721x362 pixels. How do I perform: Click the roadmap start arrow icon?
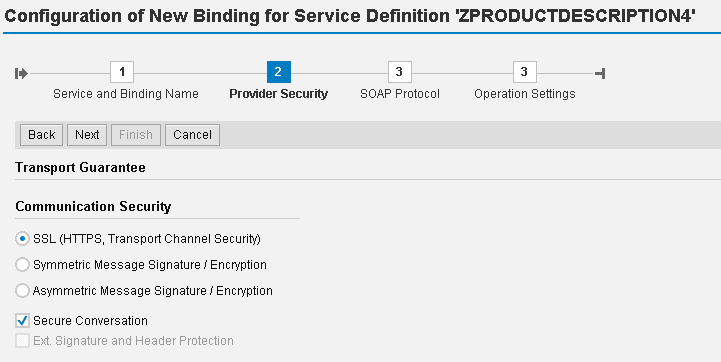(x=21, y=73)
